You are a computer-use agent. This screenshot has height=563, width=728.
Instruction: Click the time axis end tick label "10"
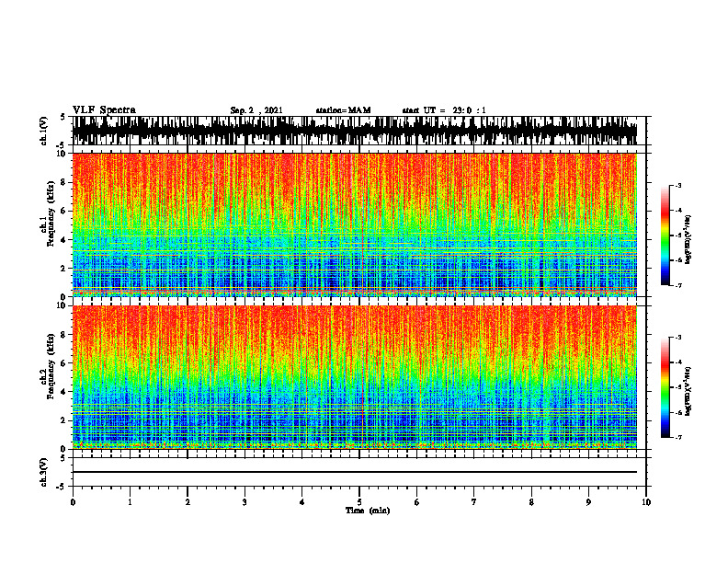click(x=646, y=502)
